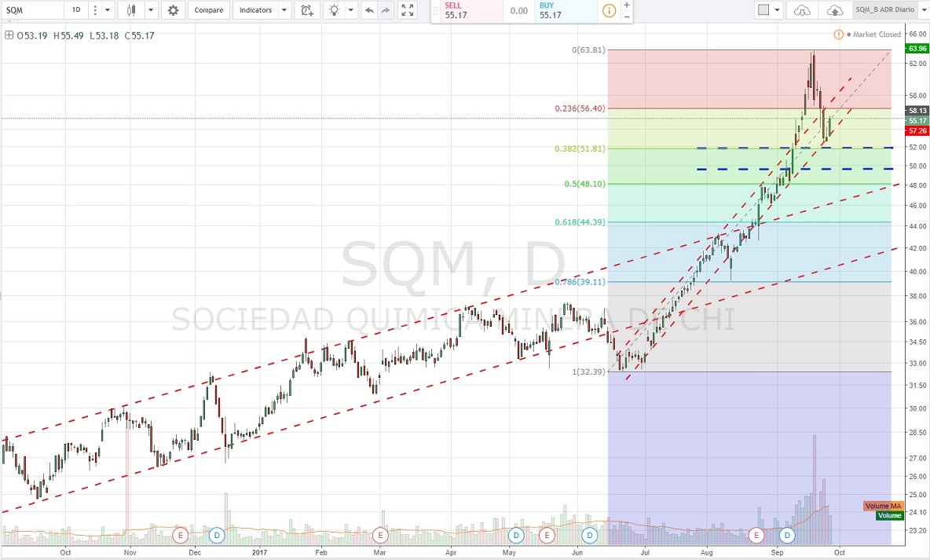The image size is (930, 560).
Task: Click the 2017 label on time axis
Action: pos(259,552)
